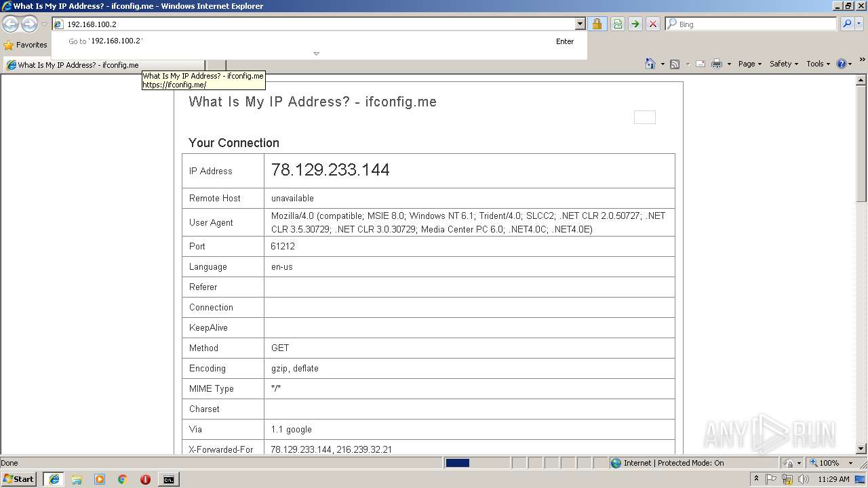Open the command prompt taskbar icon
Screen dimensions: 868x488
pos(168,479)
